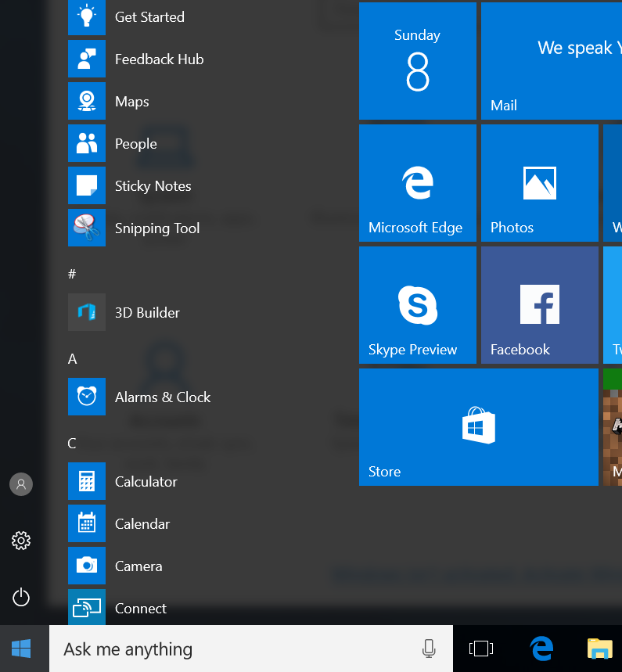Launch Snipping Tool scissors icon
The height and width of the screenshot is (672, 622).
coord(87,228)
